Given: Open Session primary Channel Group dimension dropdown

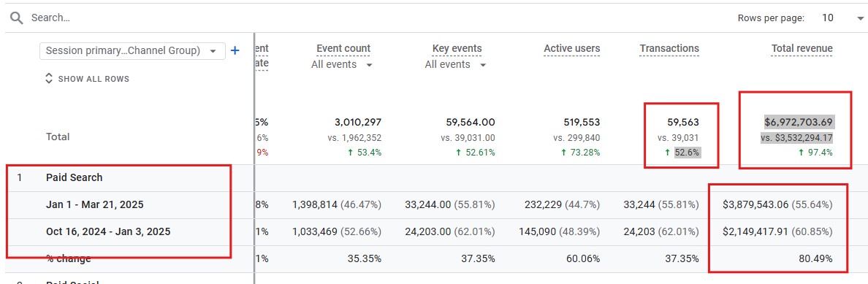Looking at the screenshot, I should click(x=132, y=50).
